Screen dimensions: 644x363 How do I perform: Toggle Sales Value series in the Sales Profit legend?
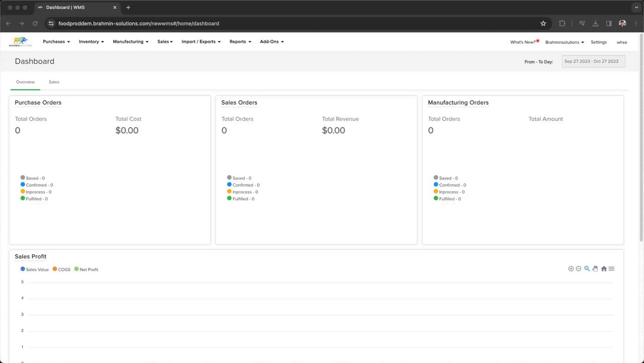coord(35,269)
